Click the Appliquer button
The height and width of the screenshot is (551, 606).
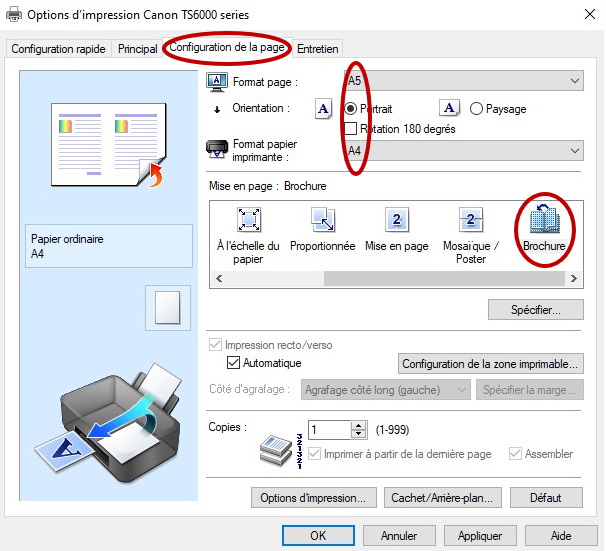[x=480, y=536]
